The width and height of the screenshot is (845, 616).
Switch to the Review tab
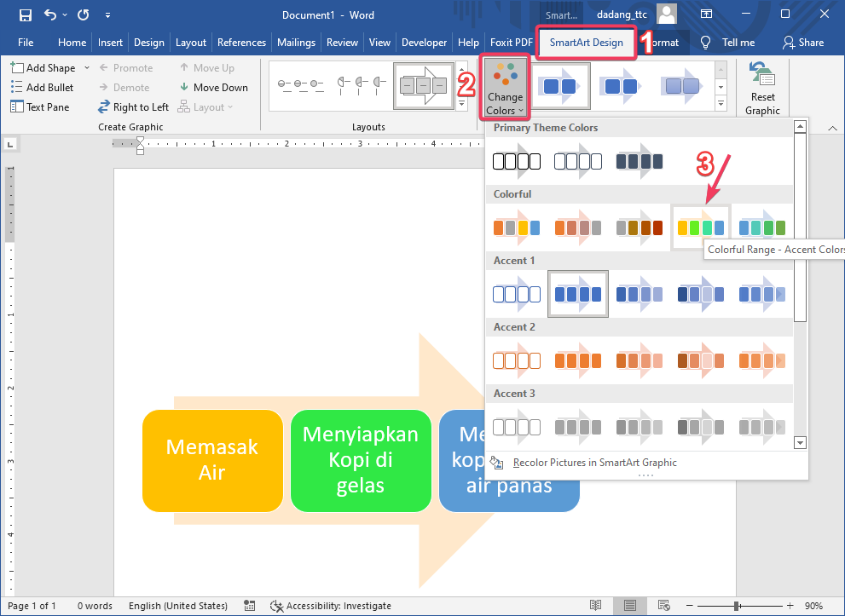pyautogui.click(x=342, y=42)
